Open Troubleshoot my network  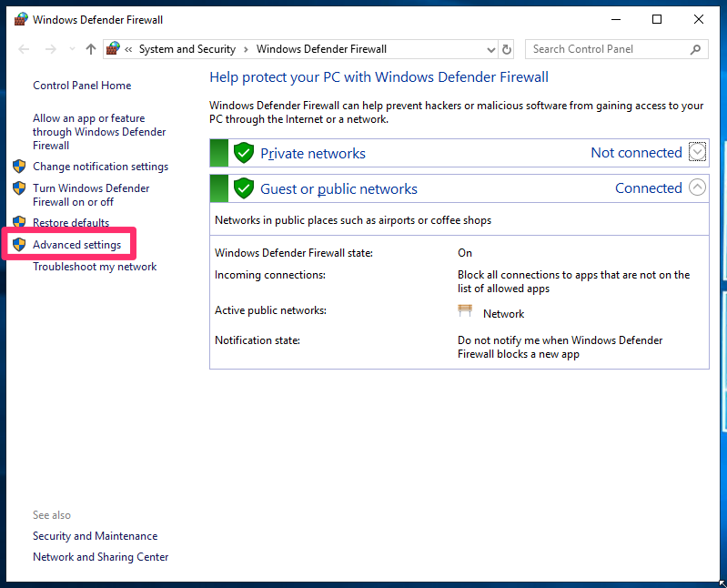point(95,267)
